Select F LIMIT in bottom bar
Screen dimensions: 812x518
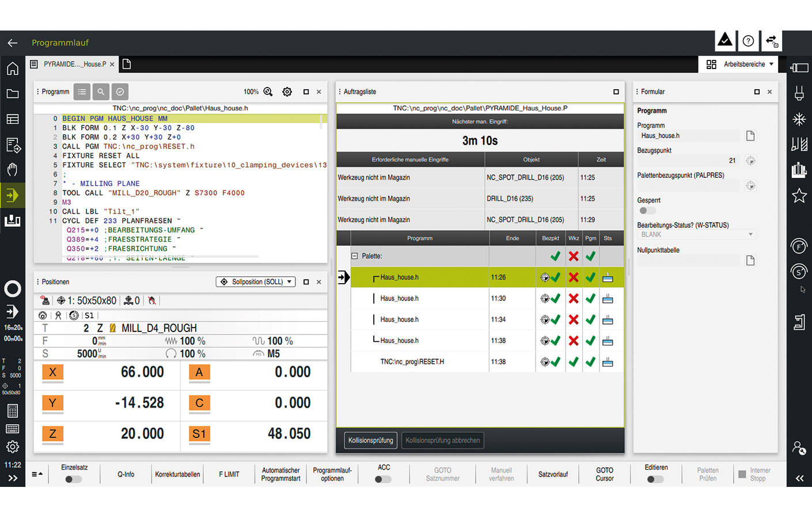point(229,474)
